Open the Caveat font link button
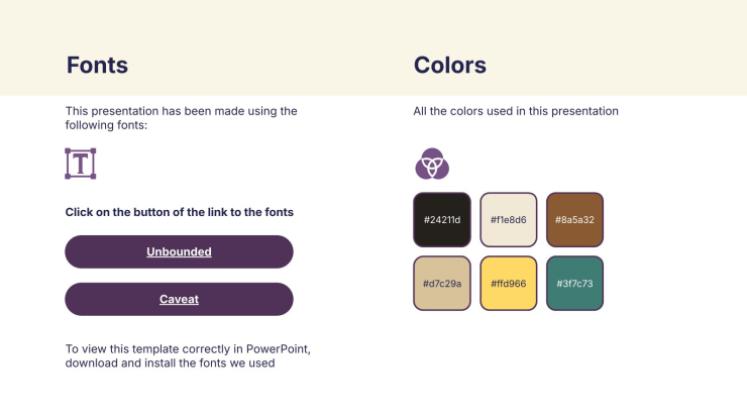This screenshot has width=747, height=420. (179, 299)
